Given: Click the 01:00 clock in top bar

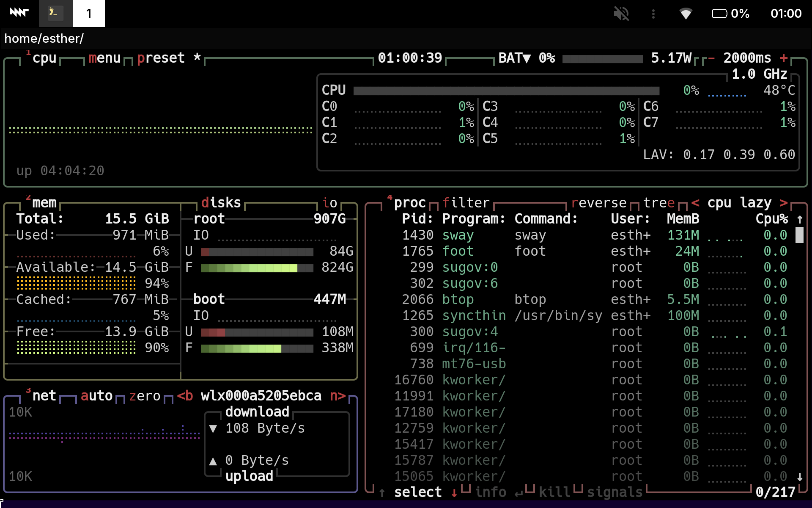Looking at the screenshot, I should pos(786,14).
